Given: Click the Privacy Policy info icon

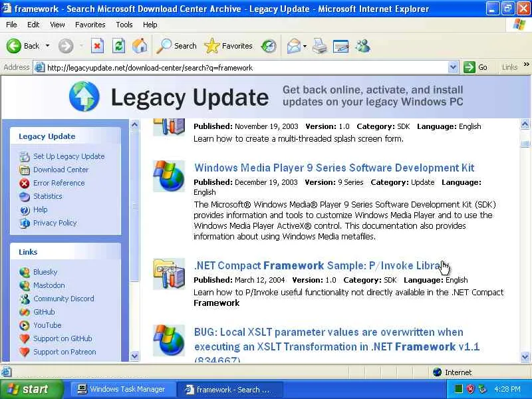Looking at the screenshot, I should (25, 223).
